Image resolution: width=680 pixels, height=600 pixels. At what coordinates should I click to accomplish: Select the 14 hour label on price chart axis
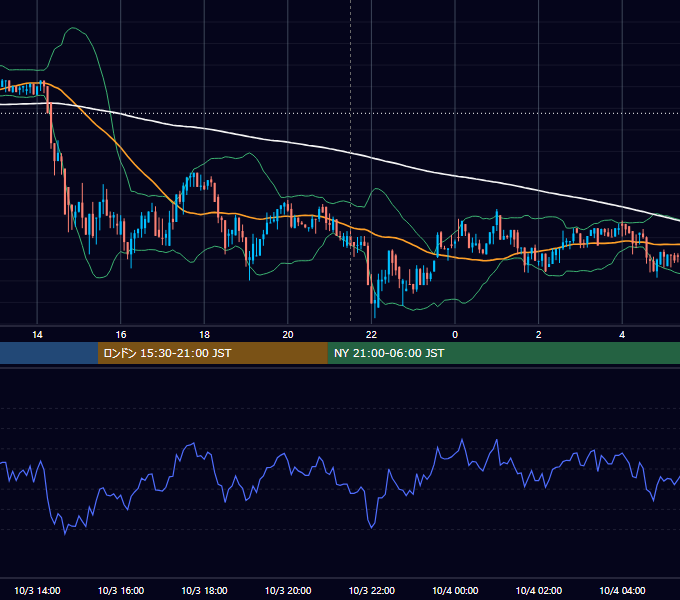(x=37, y=335)
